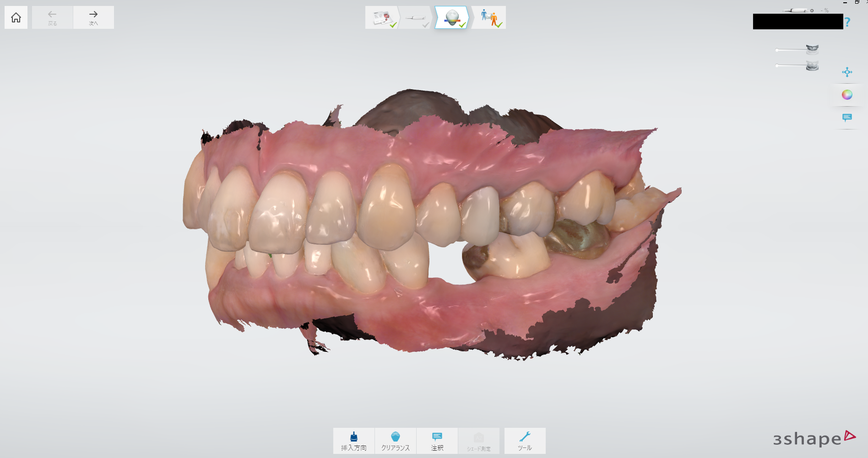Toggle upper jaw scan visibility icon
This screenshot has height=458, width=868.
tap(812, 49)
